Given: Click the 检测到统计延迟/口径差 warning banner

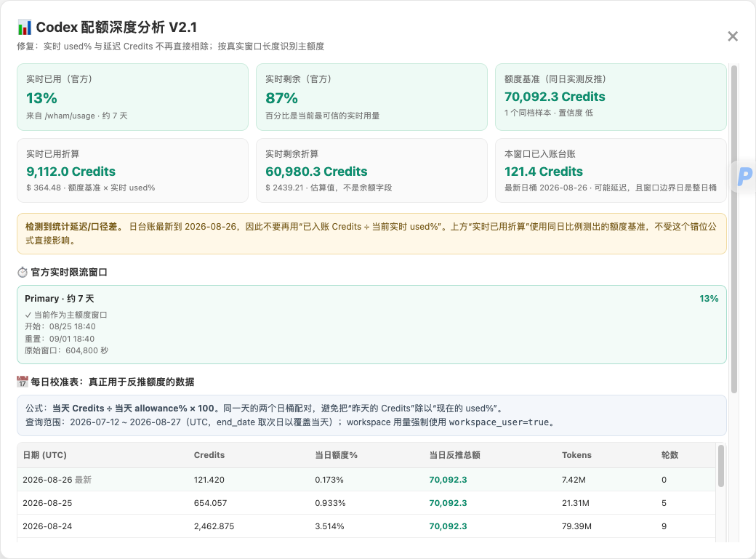Looking at the screenshot, I should coord(371,234).
